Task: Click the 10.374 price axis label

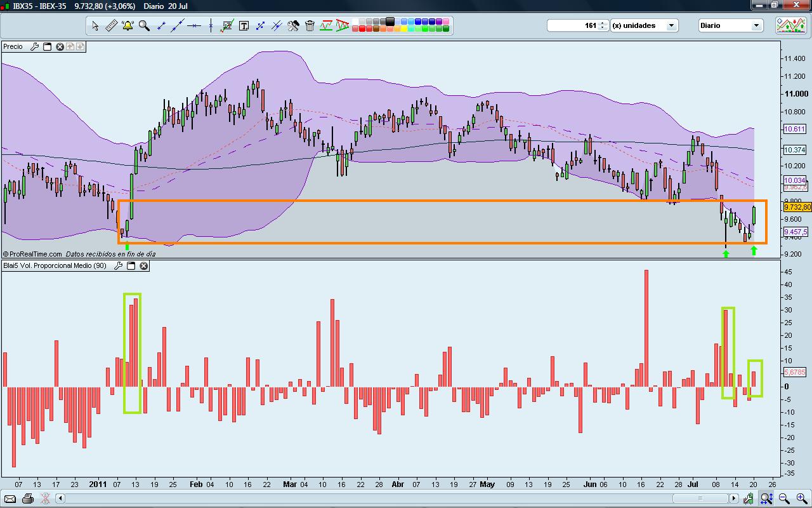Action: (795, 150)
